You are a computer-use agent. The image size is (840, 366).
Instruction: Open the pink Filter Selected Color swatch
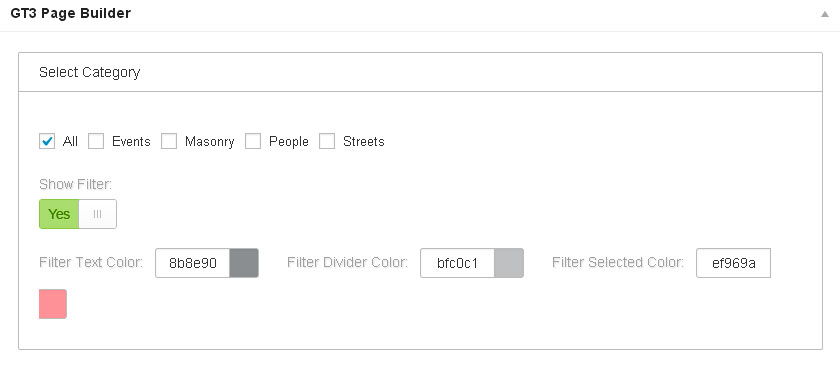pos(53,304)
